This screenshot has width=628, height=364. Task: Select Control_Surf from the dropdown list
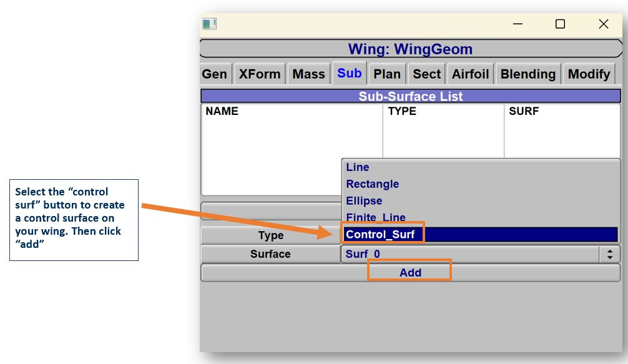381,235
